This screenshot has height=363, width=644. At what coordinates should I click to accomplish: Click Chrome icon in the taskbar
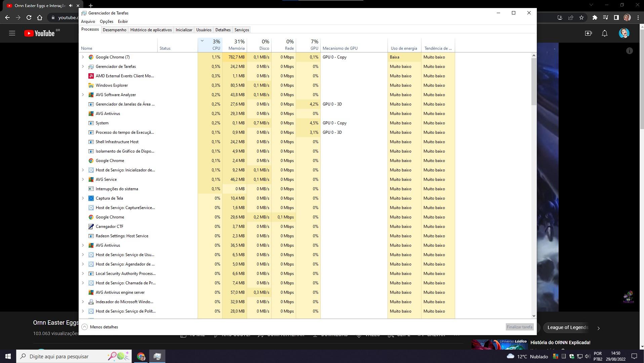[x=141, y=356]
